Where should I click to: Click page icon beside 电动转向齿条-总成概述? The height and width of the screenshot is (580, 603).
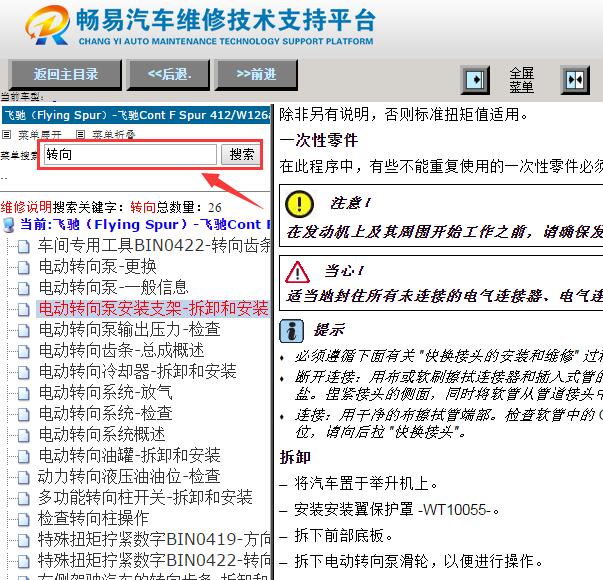tap(23, 351)
